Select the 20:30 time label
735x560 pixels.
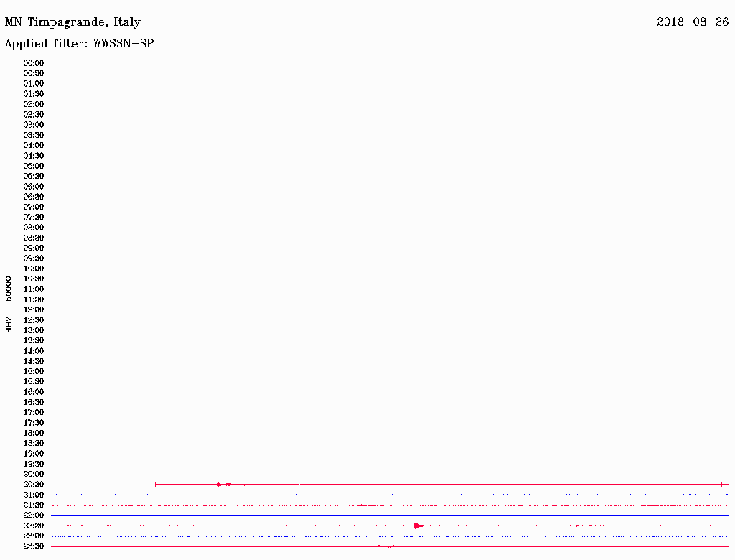click(34, 485)
